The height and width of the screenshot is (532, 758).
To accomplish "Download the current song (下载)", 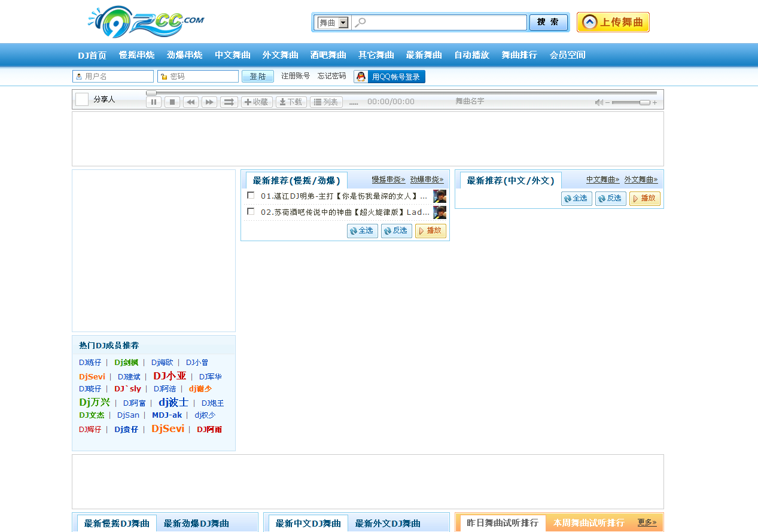I will [x=291, y=102].
